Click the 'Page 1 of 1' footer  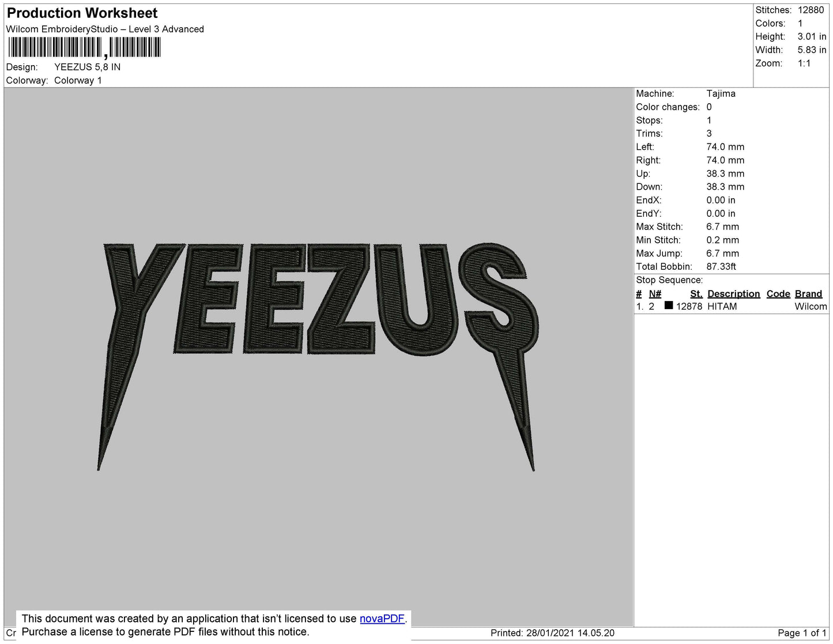[x=802, y=633]
